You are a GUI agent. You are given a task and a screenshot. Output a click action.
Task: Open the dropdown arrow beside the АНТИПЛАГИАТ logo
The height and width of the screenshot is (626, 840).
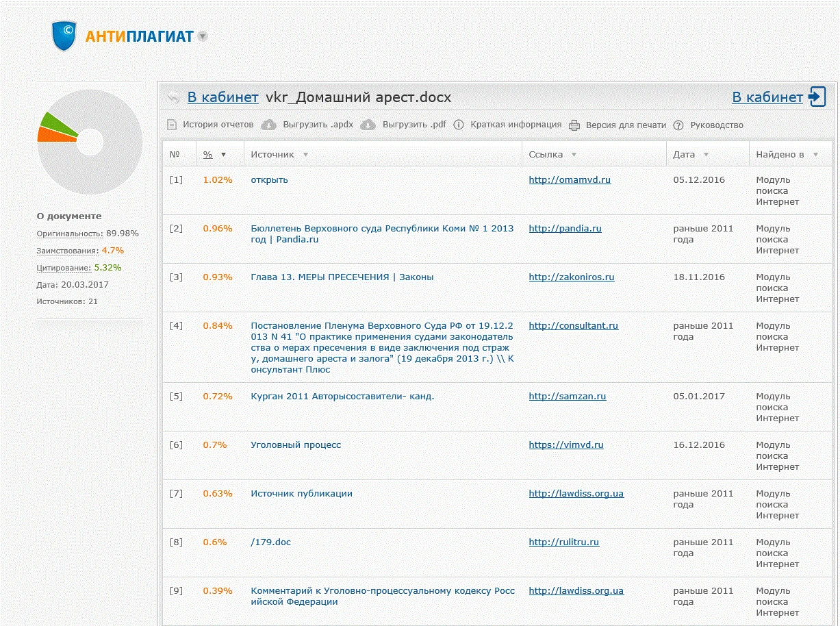(x=201, y=38)
